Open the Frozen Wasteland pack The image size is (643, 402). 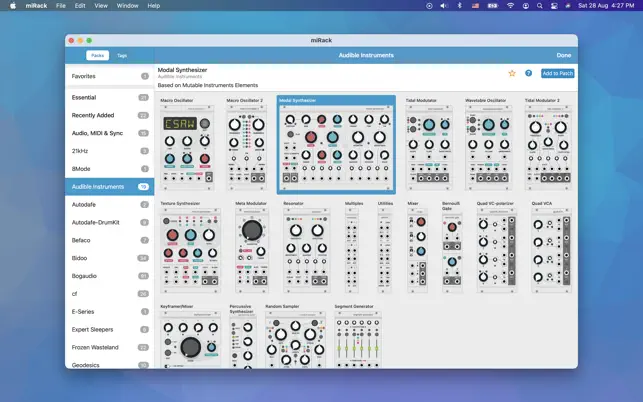[x=109, y=347]
